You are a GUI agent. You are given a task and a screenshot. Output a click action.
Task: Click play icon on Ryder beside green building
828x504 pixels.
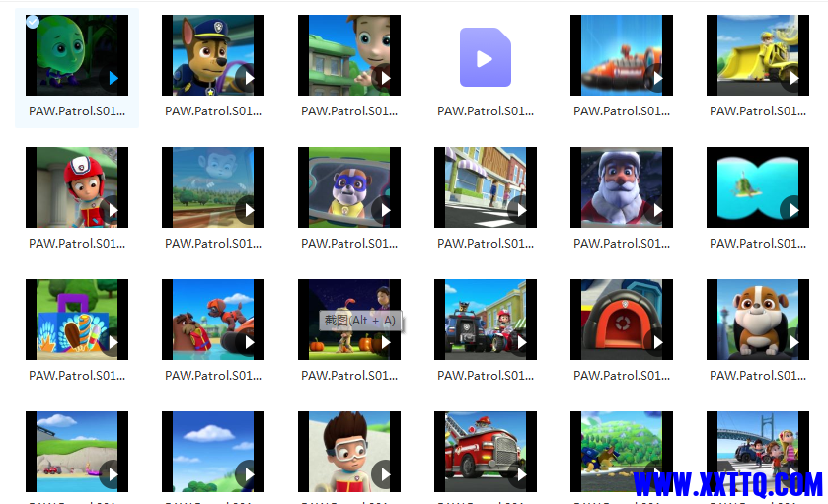386,78
